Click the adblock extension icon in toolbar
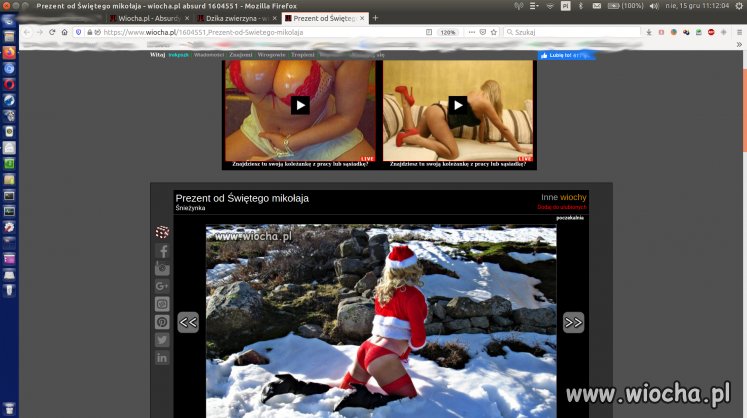747x418 pixels. (x=711, y=32)
